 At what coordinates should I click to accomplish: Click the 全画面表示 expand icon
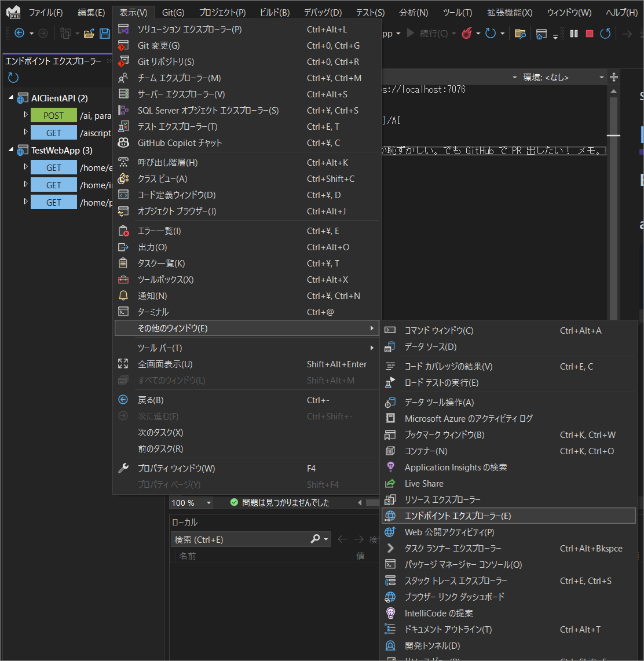pyautogui.click(x=123, y=364)
